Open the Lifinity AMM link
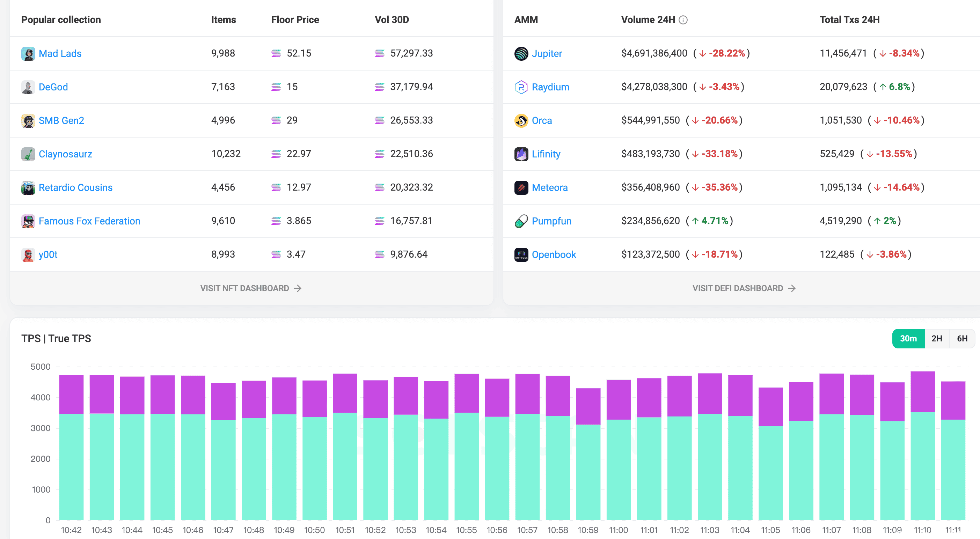Image resolution: width=980 pixels, height=539 pixels. (x=546, y=154)
